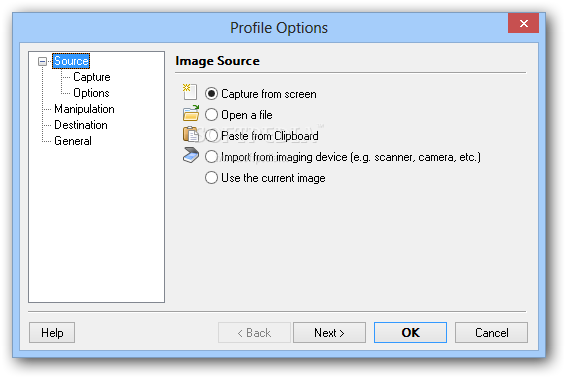Click the scanner device icon
The width and height of the screenshot is (566, 378).
(x=191, y=155)
